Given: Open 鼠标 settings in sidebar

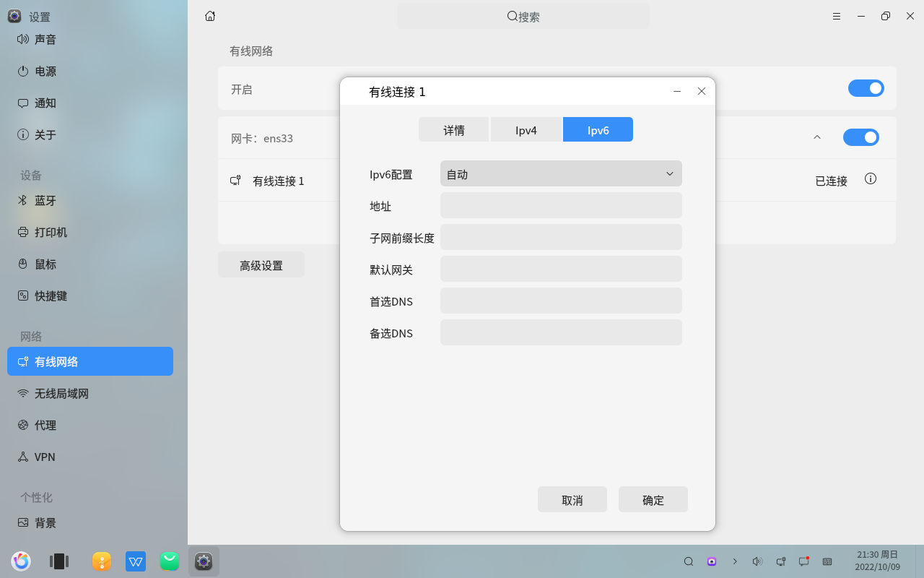Looking at the screenshot, I should [x=90, y=264].
